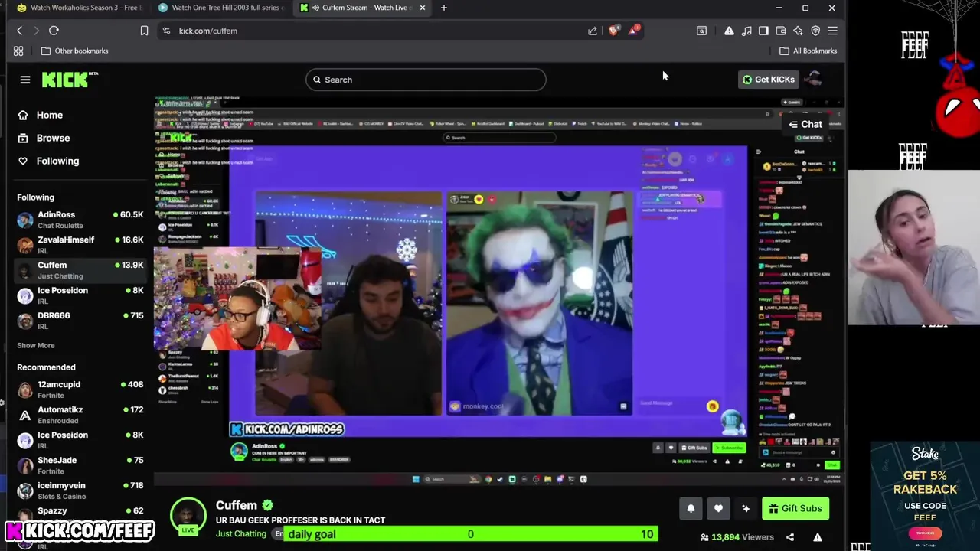Open a new browser tab

pyautogui.click(x=444, y=8)
